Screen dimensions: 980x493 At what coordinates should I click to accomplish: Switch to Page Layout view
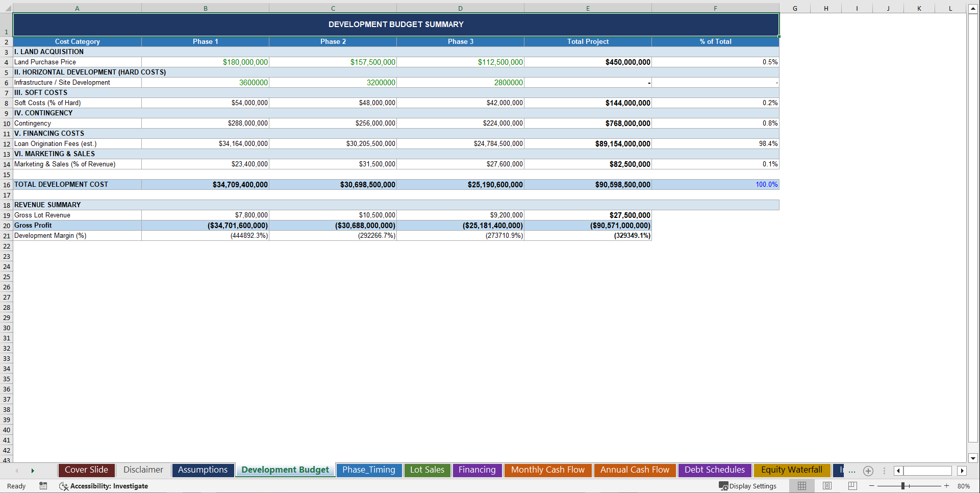[827, 486]
